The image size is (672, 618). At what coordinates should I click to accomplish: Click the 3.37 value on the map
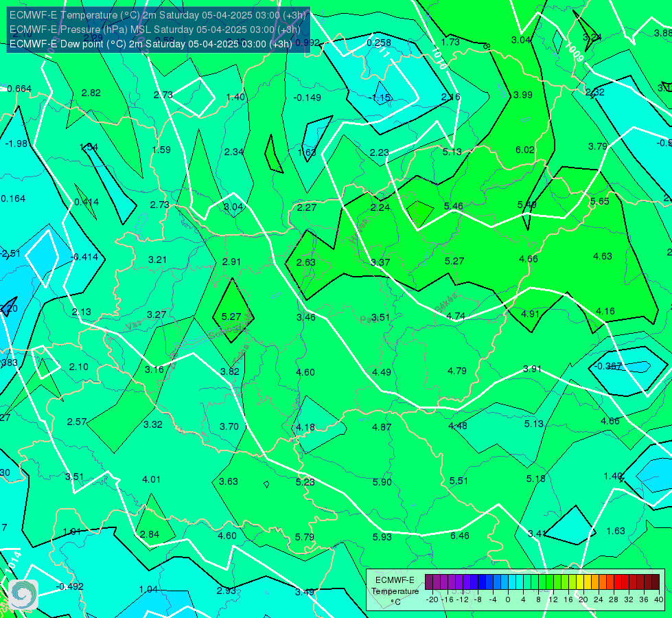(x=380, y=262)
